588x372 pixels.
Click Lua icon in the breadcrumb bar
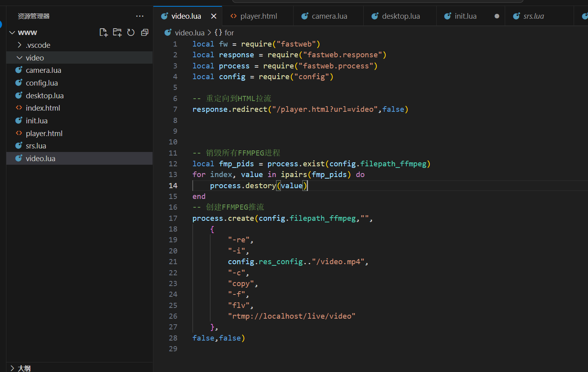(x=168, y=33)
